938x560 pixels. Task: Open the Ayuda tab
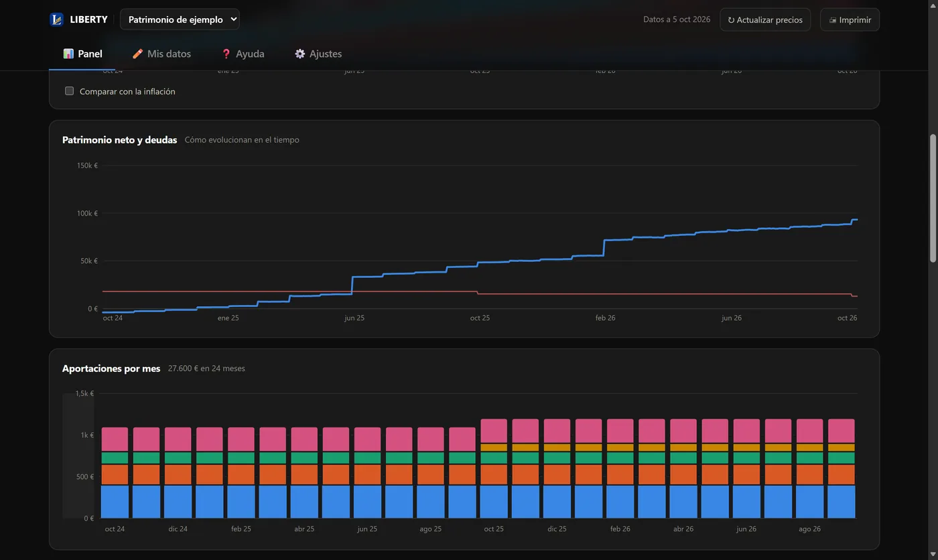pyautogui.click(x=243, y=54)
